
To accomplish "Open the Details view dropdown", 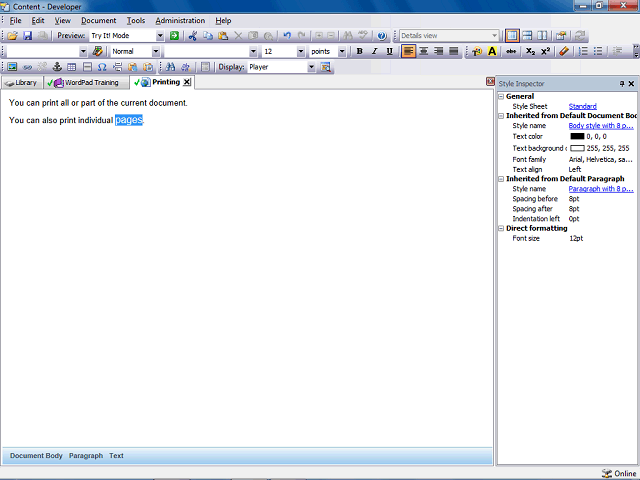I will click(494, 36).
